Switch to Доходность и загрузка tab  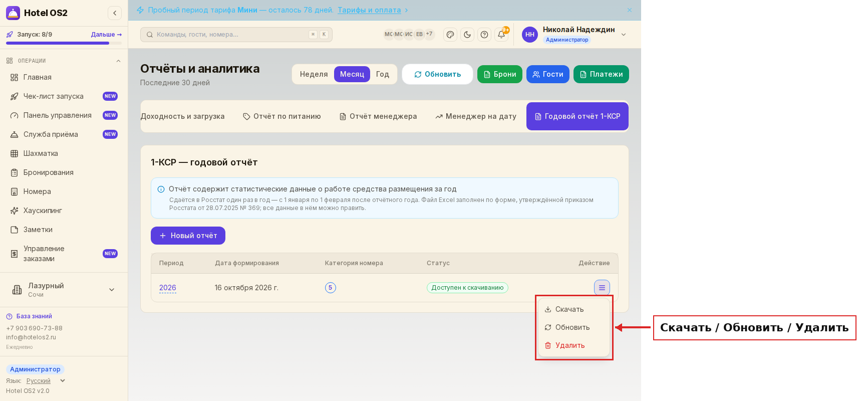pyautogui.click(x=183, y=116)
